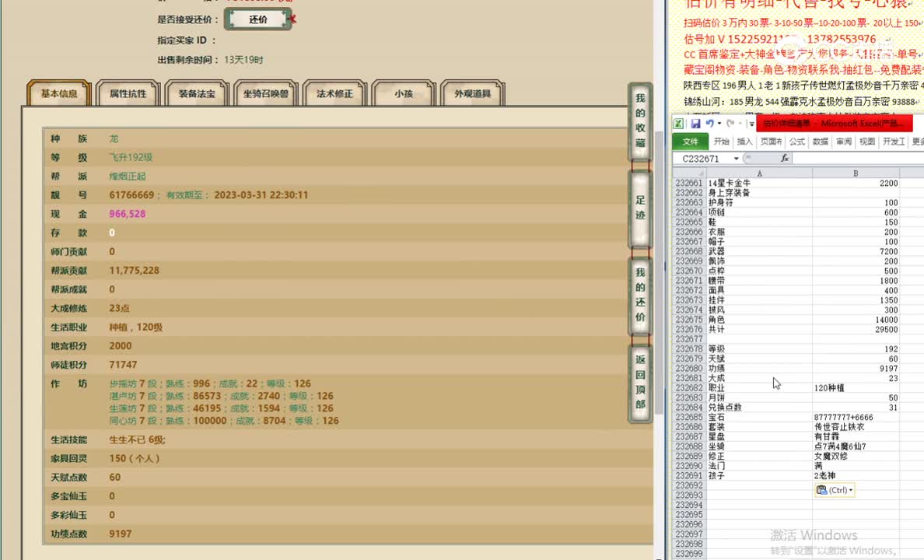Click the Excel redo icon
Image resolution: width=924 pixels, height=560 pixels.
click(730, 124)
